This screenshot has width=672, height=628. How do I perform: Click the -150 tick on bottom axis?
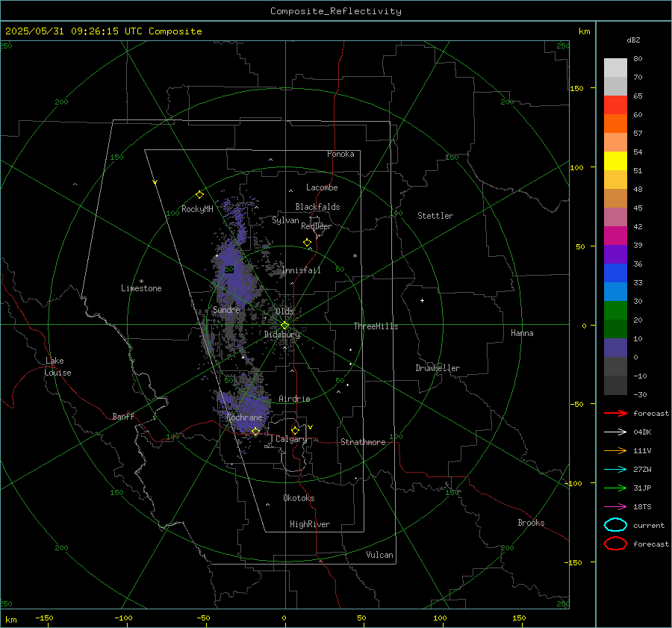coord(44,618)
